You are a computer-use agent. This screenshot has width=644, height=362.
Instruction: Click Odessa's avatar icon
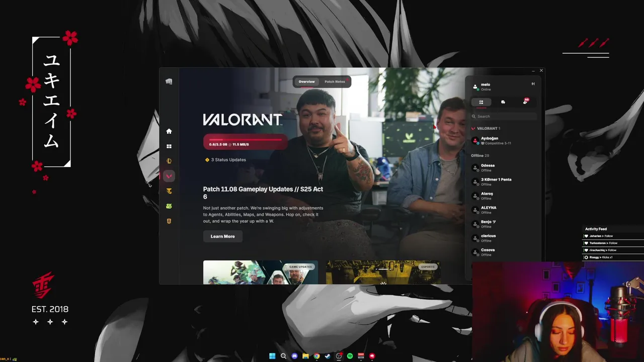tap(475, 168)
